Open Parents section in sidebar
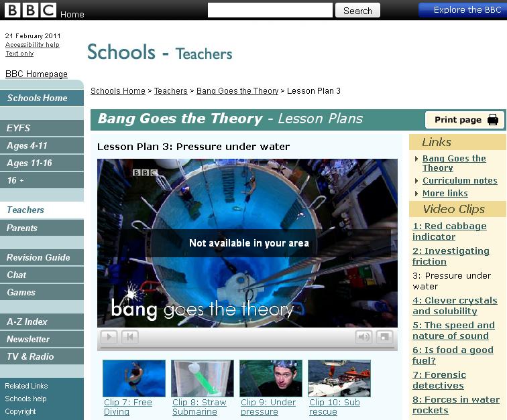The image size is (507, 420). coord(42,228)
